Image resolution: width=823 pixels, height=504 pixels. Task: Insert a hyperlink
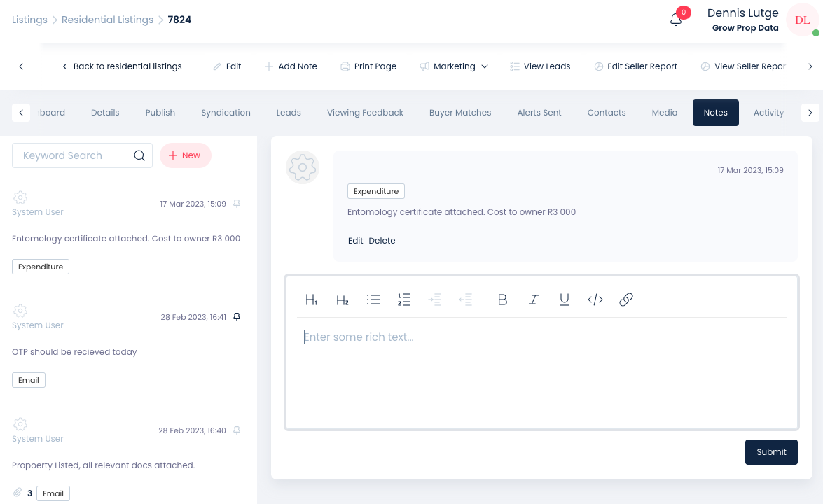pyautogui.click(x=626, y=300)
